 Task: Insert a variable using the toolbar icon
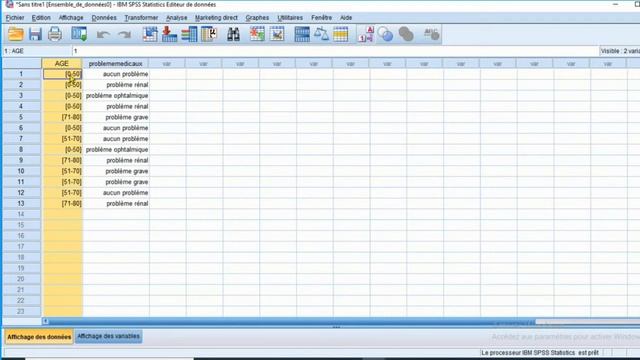pos(277,34)
